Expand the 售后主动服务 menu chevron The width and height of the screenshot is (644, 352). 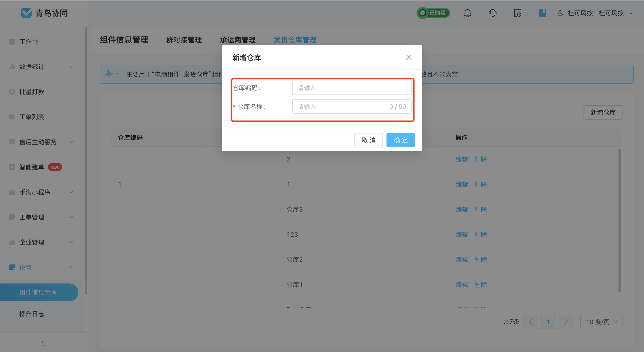pos(71,142)
